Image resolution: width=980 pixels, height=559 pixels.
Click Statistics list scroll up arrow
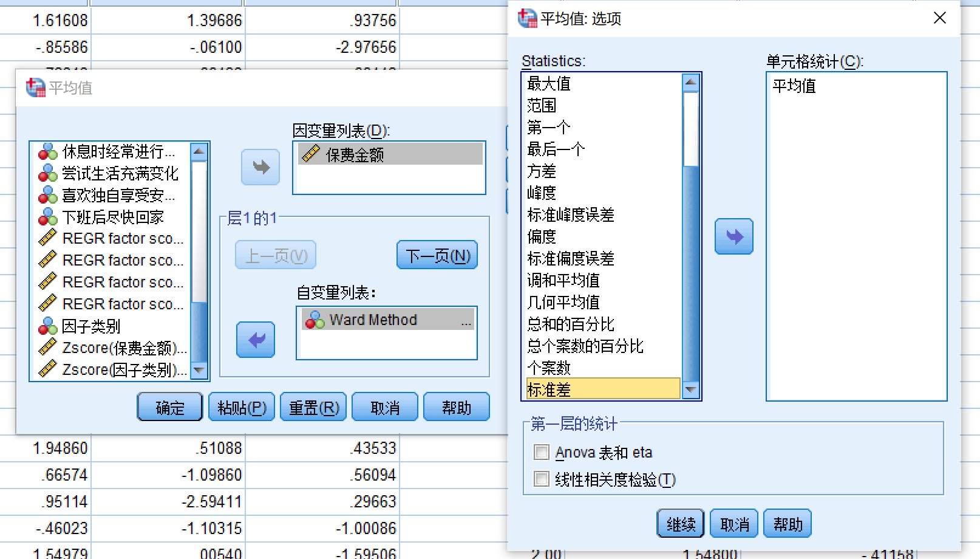691,82
